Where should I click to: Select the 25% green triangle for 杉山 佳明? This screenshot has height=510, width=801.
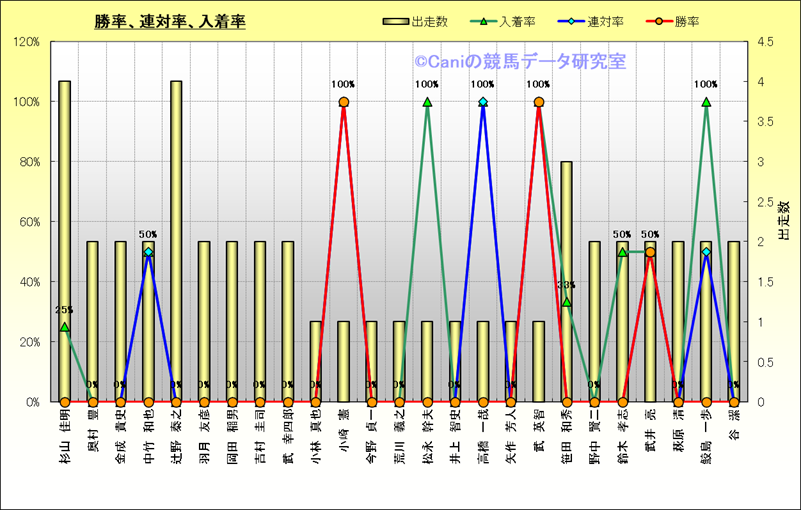pyautogui.click(x=65, y=327)
